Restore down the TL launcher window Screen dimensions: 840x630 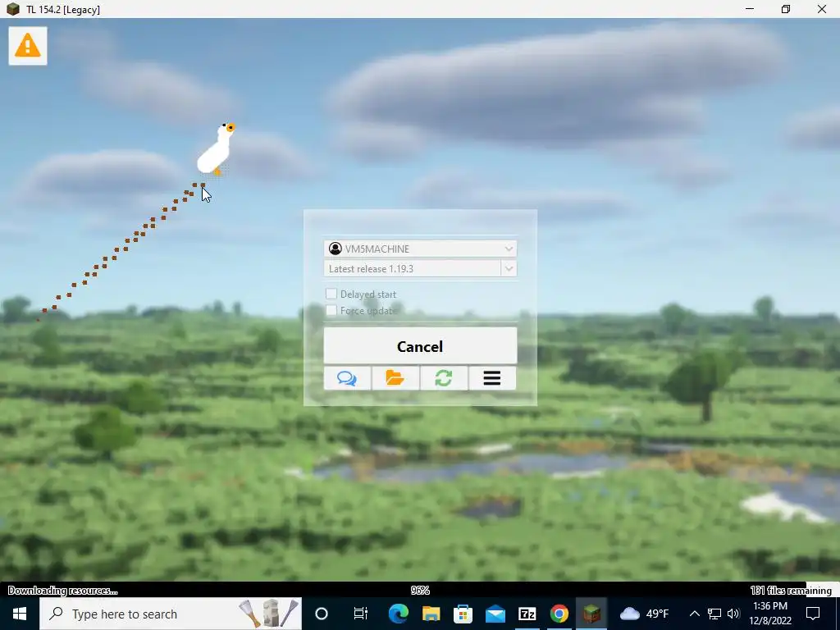tap(785, 9)
